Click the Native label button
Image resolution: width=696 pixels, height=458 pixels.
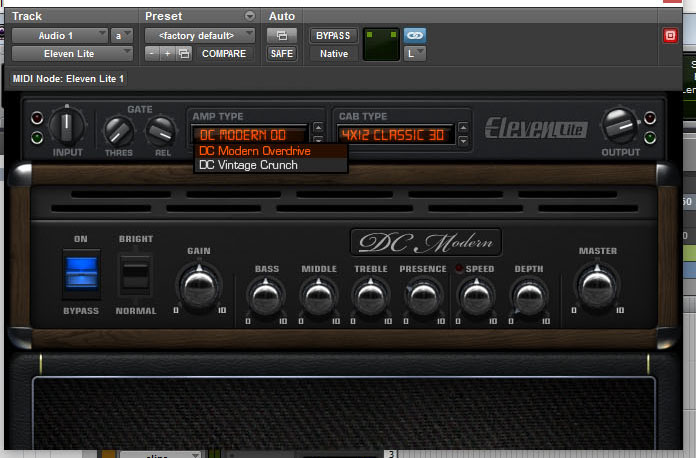[x=334, y=54]
